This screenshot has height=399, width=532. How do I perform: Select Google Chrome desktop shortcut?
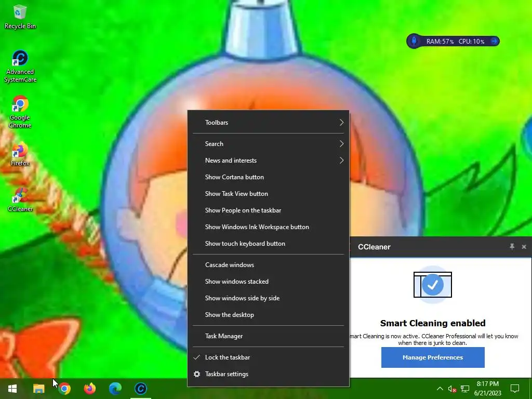tap(20, 112)
